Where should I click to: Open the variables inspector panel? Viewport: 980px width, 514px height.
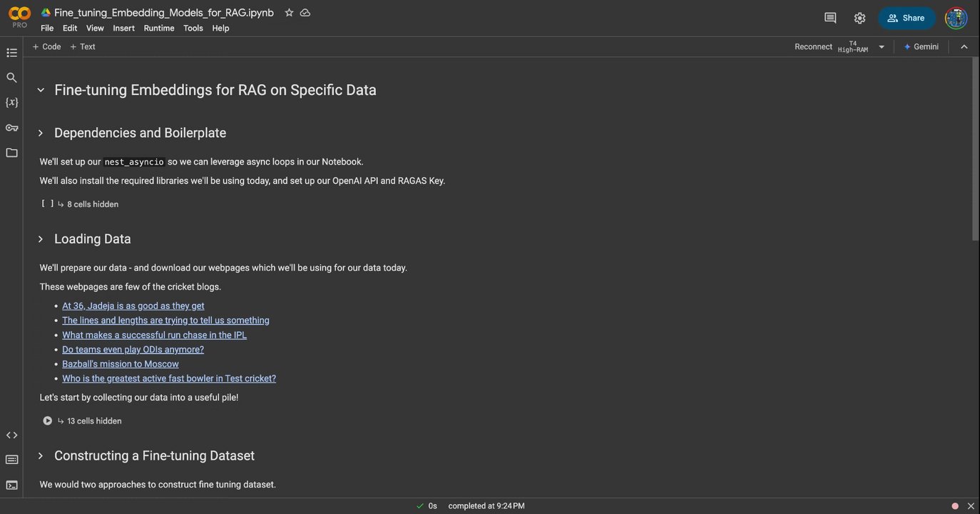[x=11, y=103]
